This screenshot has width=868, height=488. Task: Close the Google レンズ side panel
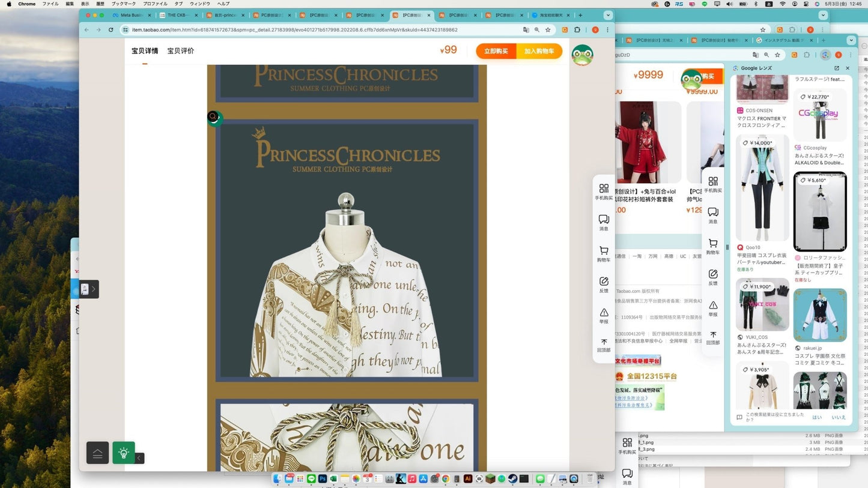[848, 68]
